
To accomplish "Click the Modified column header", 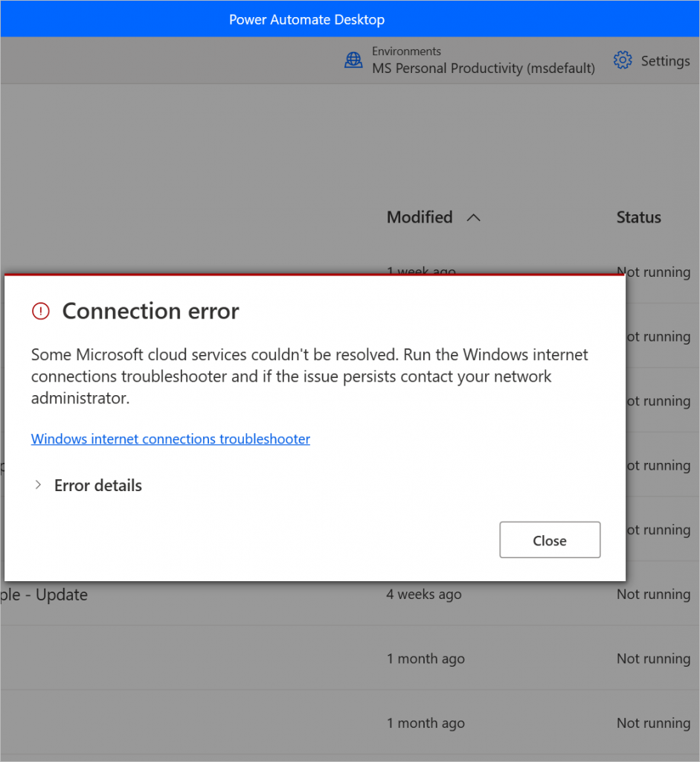I will [420, 217].
